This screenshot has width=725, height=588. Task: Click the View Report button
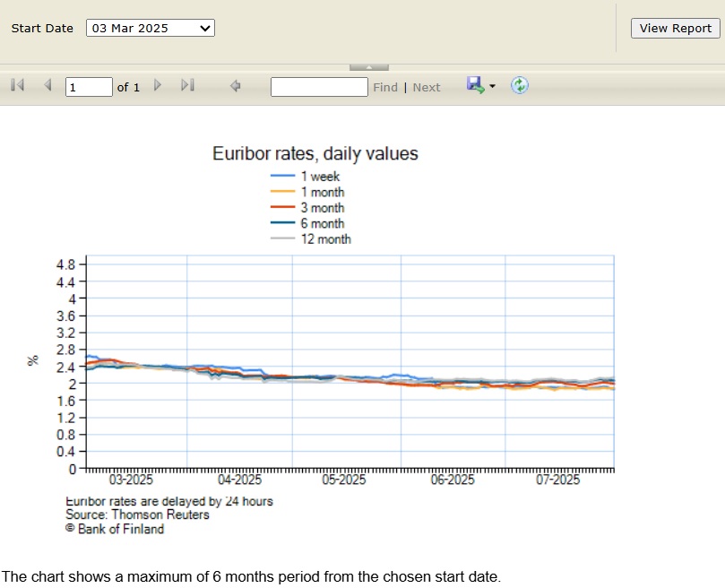click(675, 28)
